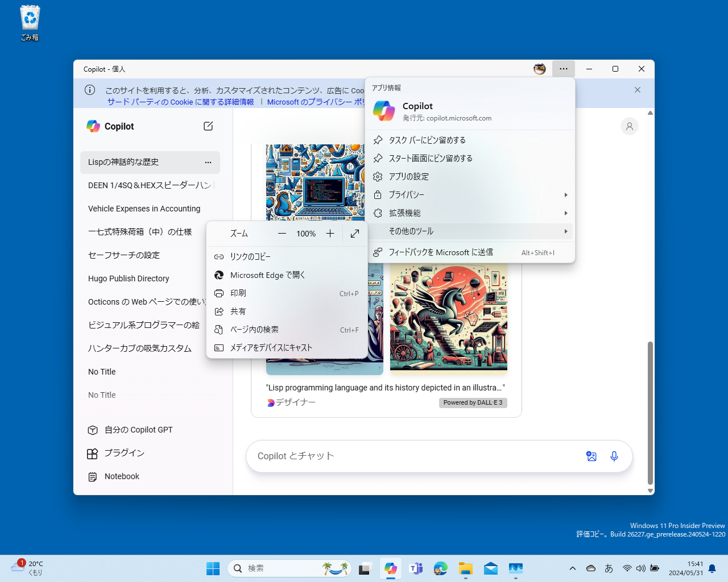The width and height of the screenshot is (728, 582).
Task: Click the Powered by DALL·E 3 badge
Action: (473, 402)
